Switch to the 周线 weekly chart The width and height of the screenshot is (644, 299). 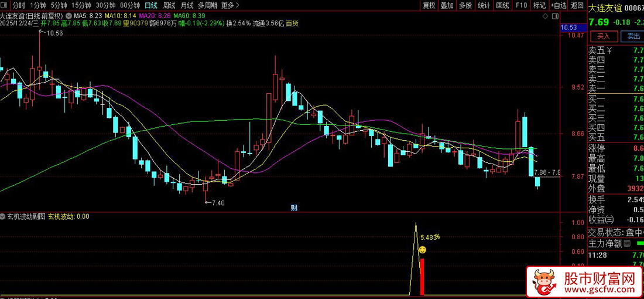click(x=169, y=5)
